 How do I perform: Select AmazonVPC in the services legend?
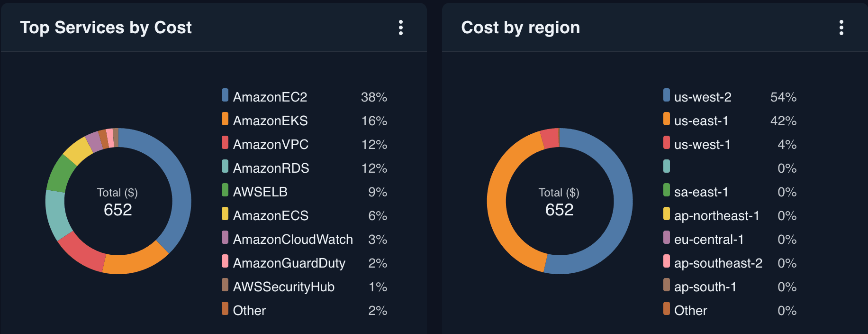point(271,145)
